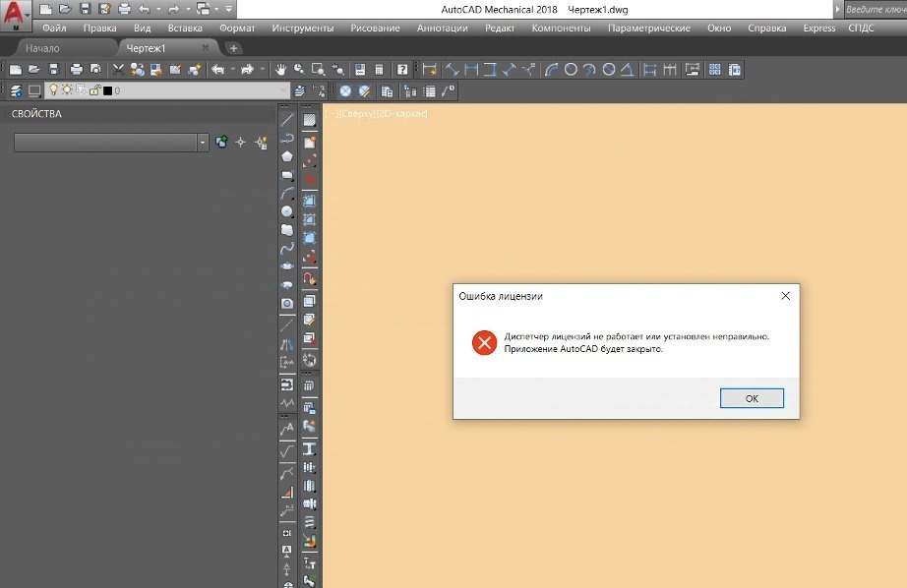Viewport: 907px width, 588px height.
Task: Select the Revision Cloud tool
Action: [287, 230]
